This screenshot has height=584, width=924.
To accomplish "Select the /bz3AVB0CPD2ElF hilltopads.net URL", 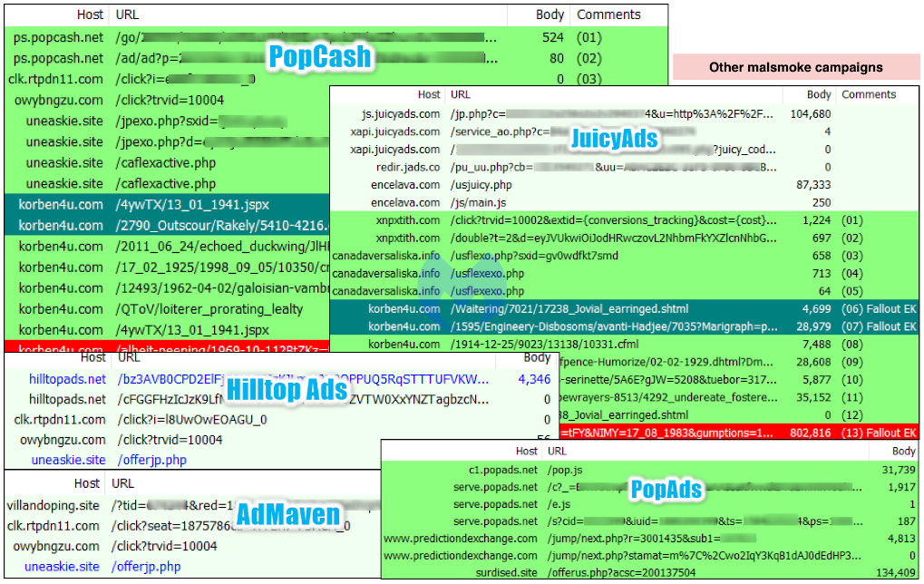I will tap(303, 380).
